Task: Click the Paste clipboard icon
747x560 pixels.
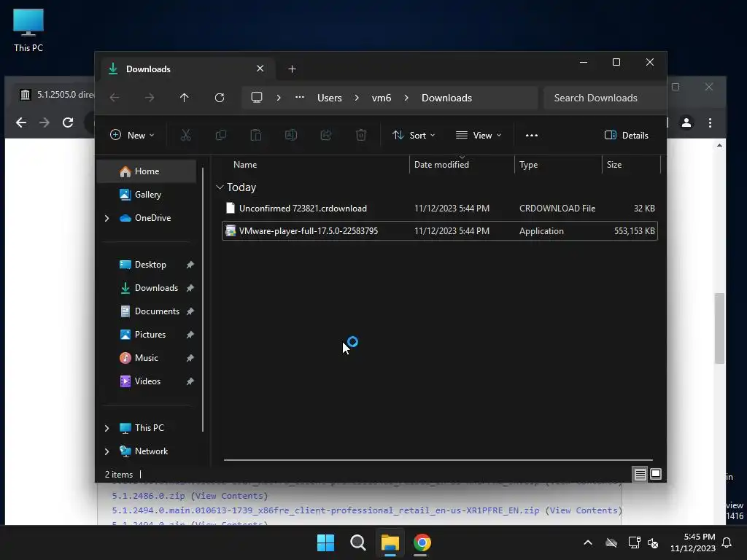Action: pos(256,135)
